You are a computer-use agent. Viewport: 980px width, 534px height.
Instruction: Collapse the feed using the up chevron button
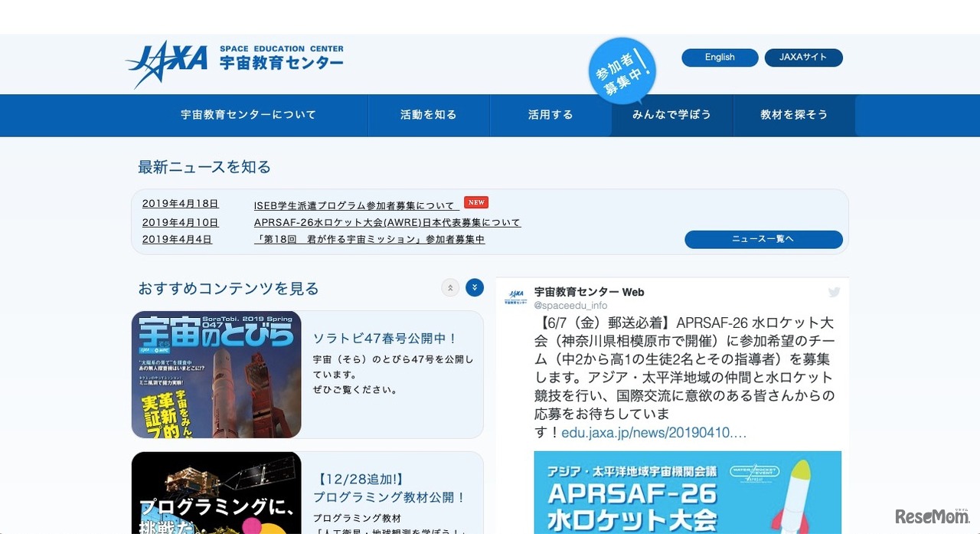(450, 287)
